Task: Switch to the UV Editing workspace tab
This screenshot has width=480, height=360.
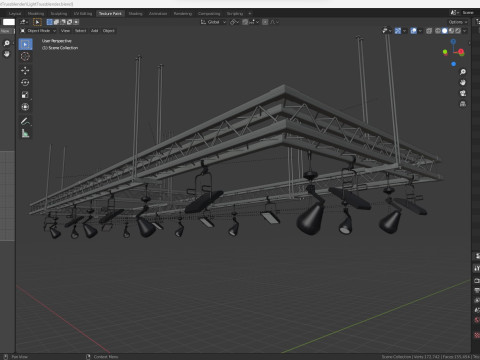Action: [83, 14]
